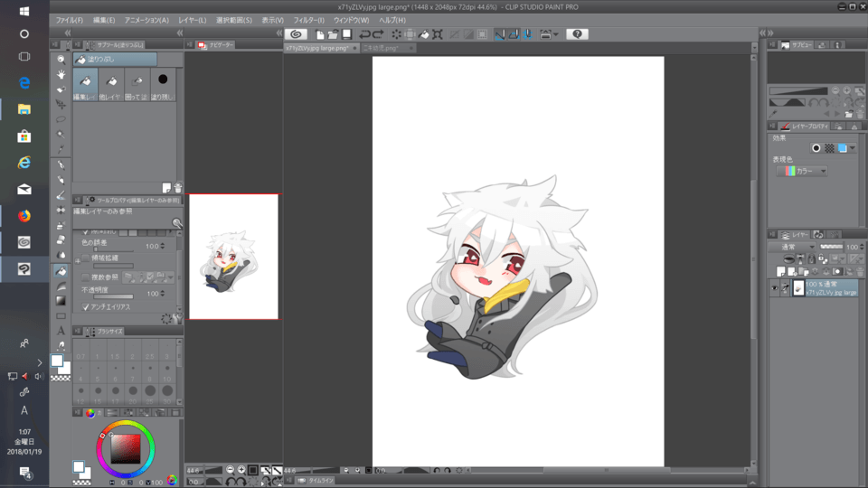Pick the Gradient tool in the toolbox
Screen dimensions: 868x488
click(x=61, y=300)
